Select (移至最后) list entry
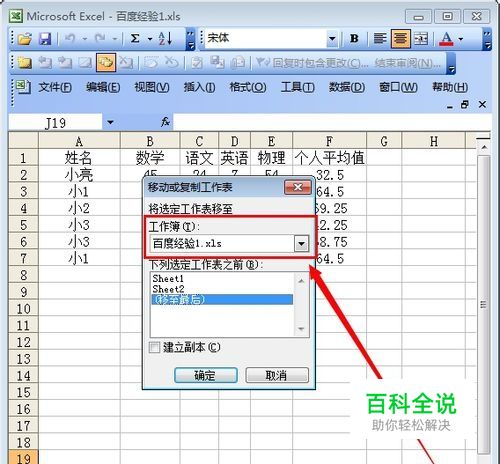 [222, 299]
